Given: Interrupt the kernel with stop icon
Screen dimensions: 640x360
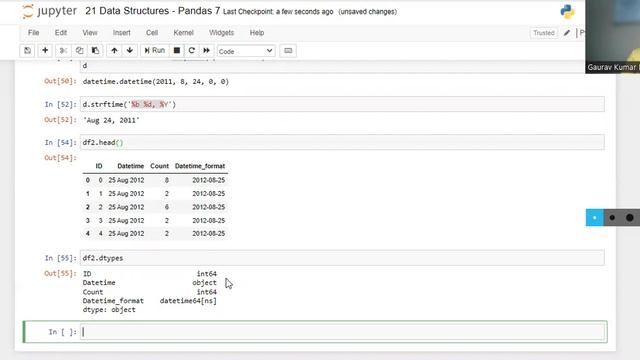Looking at the screenshot, I should [x=177, y=51].
